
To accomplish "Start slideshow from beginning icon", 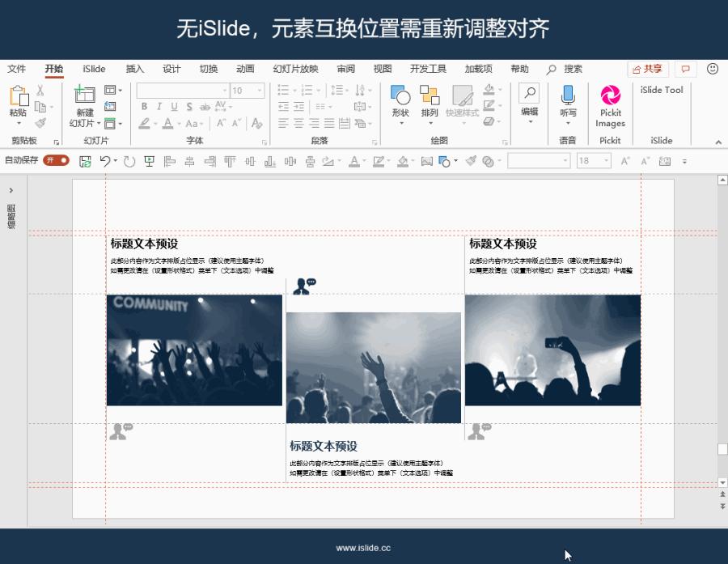I will click(149, 161).
